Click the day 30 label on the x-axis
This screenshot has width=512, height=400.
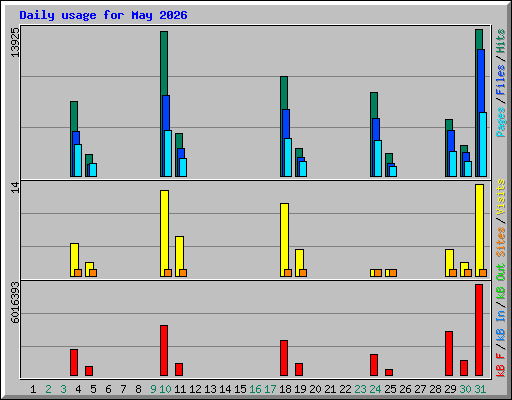(x=465, y=389)
